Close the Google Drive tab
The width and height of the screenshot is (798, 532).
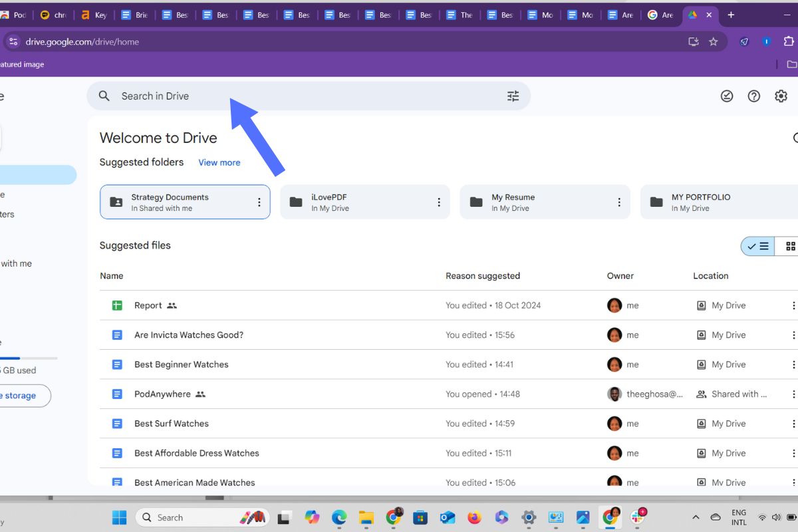pyautogui.click(x=709, y=15)
